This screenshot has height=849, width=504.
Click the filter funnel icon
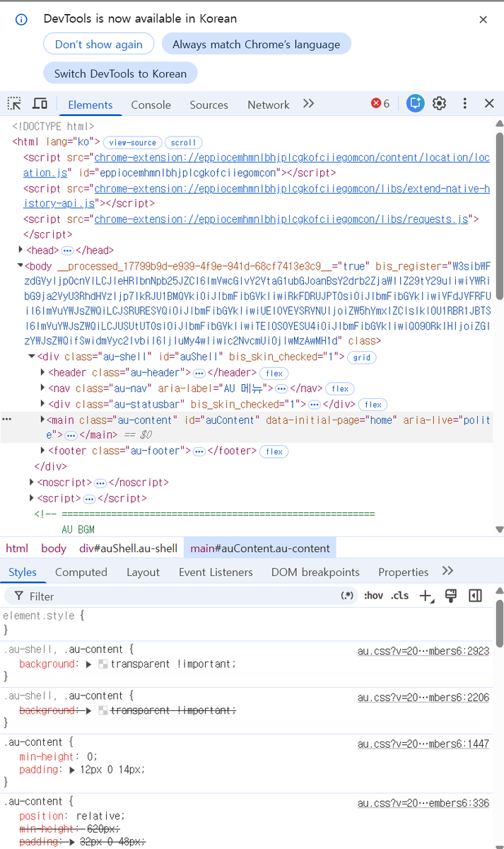(18, 596)
